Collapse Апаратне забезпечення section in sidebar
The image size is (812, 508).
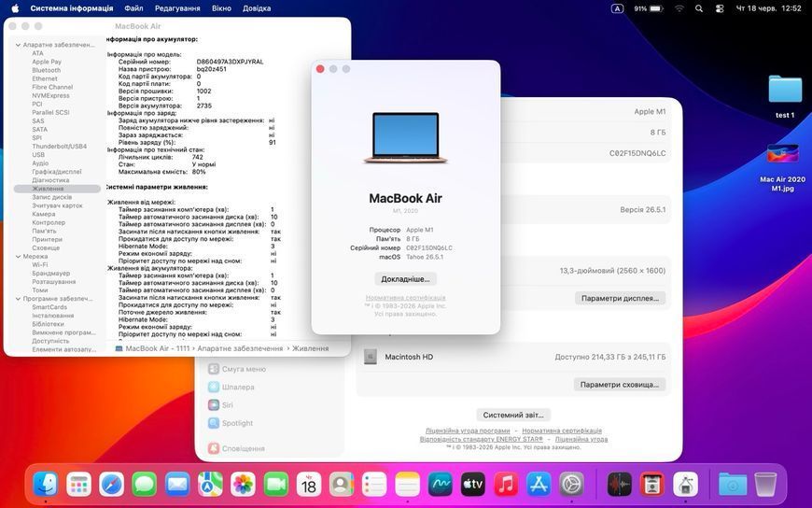[x=18, y=45]
